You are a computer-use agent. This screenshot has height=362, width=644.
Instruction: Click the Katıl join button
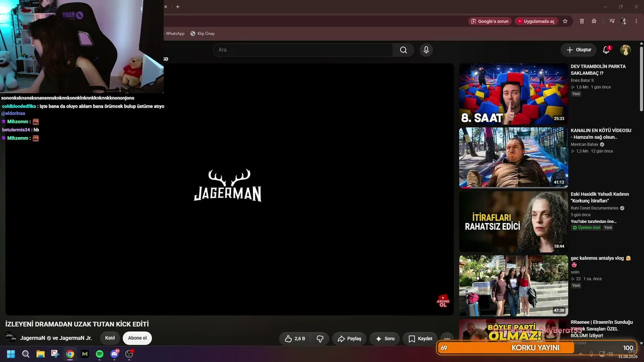tap(110, 338)
